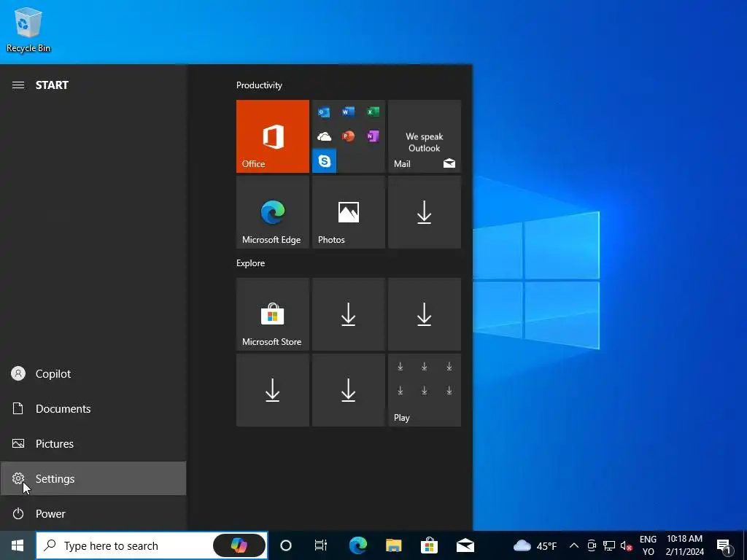Open the Copilot user account entry
Viewport: 747px width, 560px height.
93,374
